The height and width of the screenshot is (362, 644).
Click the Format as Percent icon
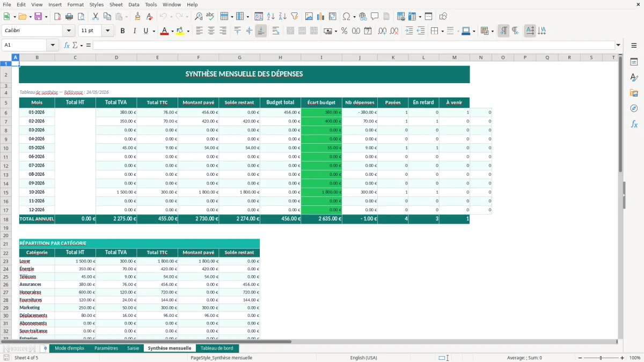tap(344, 31)
